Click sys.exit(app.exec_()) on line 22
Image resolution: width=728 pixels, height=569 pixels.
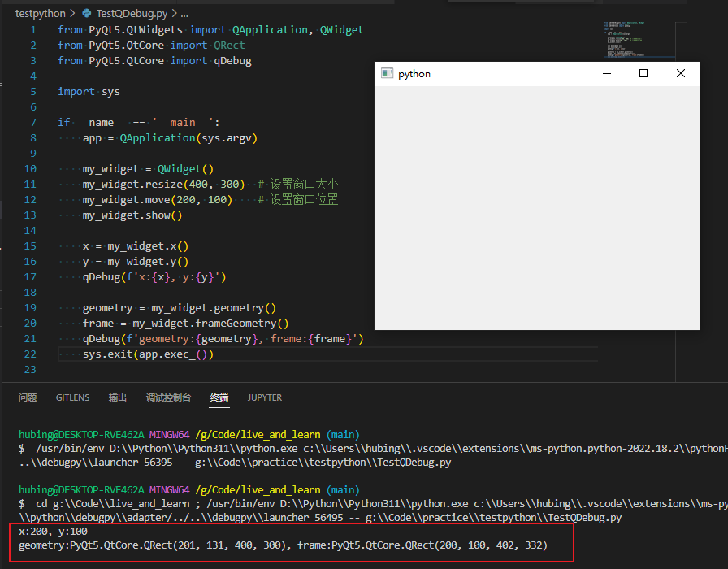(x=148, y=354)
